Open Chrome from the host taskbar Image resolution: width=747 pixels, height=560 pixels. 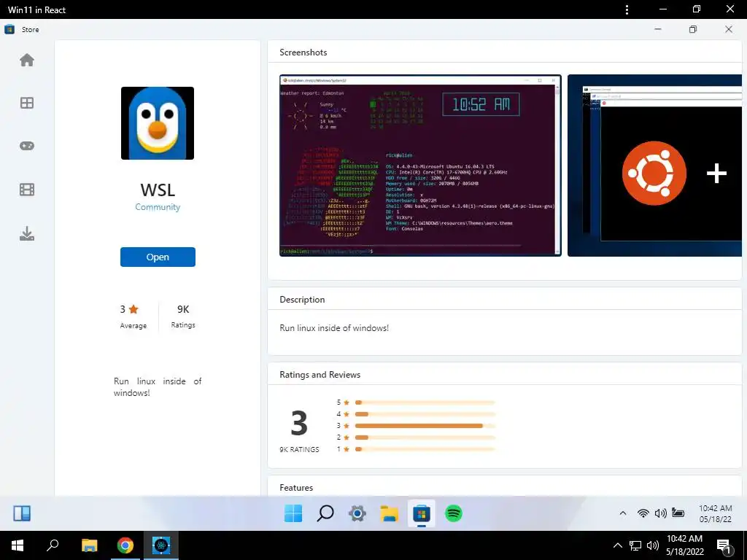pos(125,545)
